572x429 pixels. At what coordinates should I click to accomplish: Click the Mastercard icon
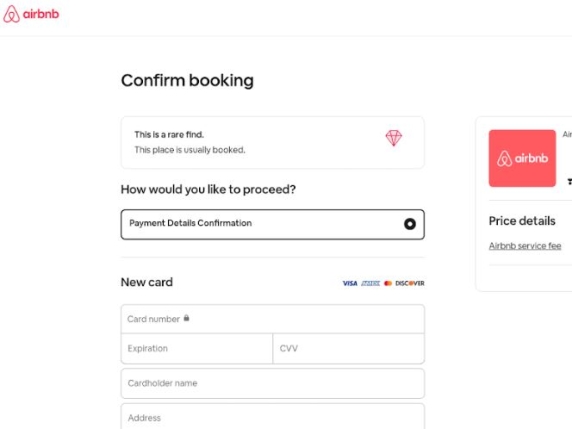point(388,283)
